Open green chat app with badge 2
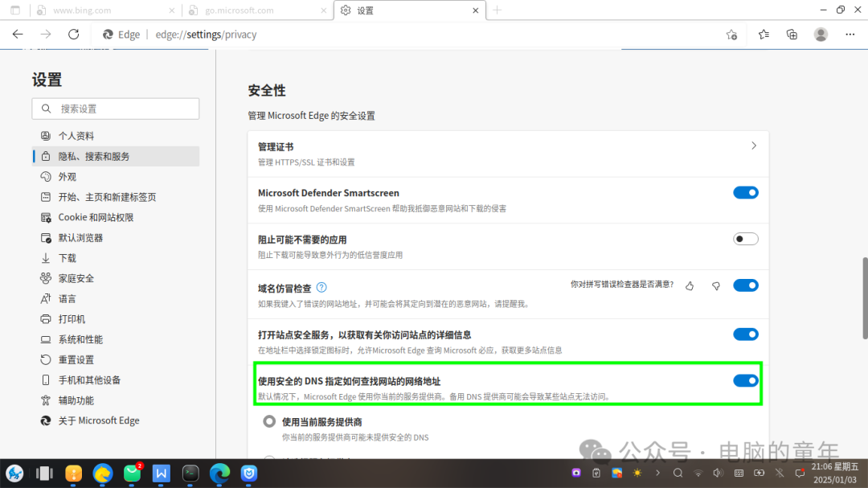The height and width of the screenshot is (488, 868). pyautogui.click(x=132, y=474)
